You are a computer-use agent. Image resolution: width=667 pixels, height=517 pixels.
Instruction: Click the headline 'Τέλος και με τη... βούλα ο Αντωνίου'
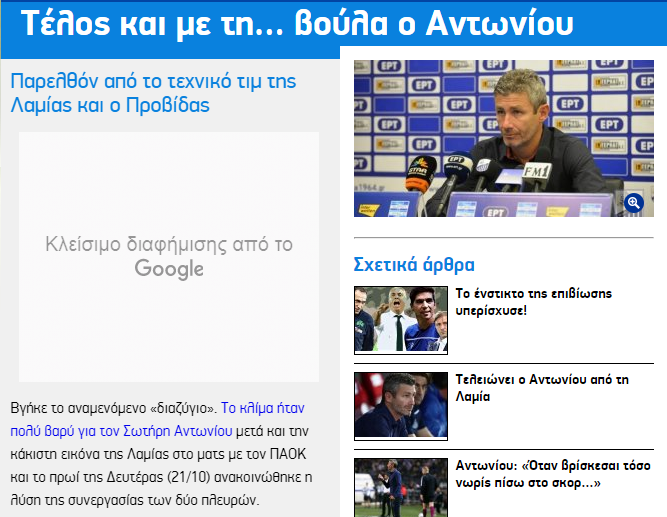[297, 23]
